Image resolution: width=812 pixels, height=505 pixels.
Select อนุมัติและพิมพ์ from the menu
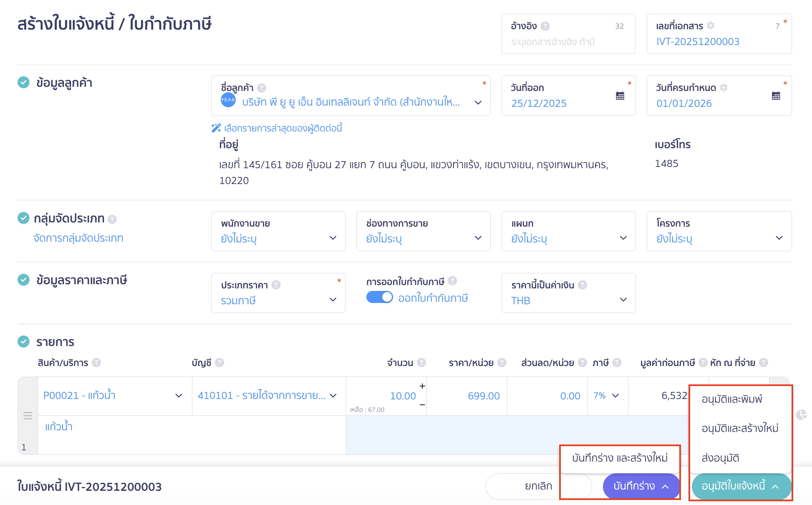tap(732, 399)
